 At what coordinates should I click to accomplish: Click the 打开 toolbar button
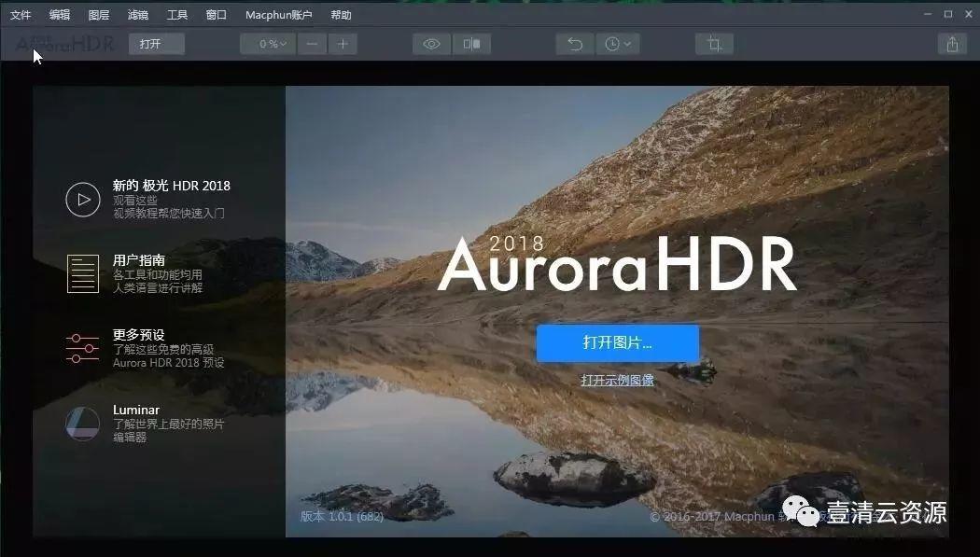point(156,44)
